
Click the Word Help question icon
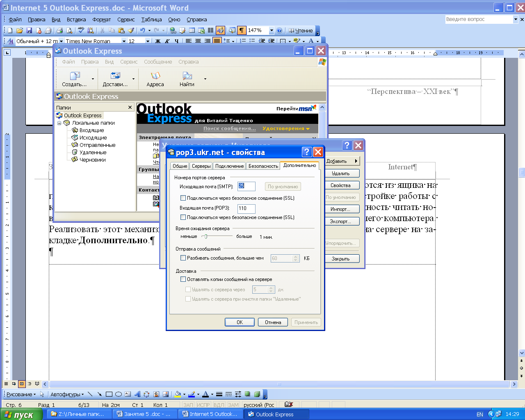coord(279,30)
